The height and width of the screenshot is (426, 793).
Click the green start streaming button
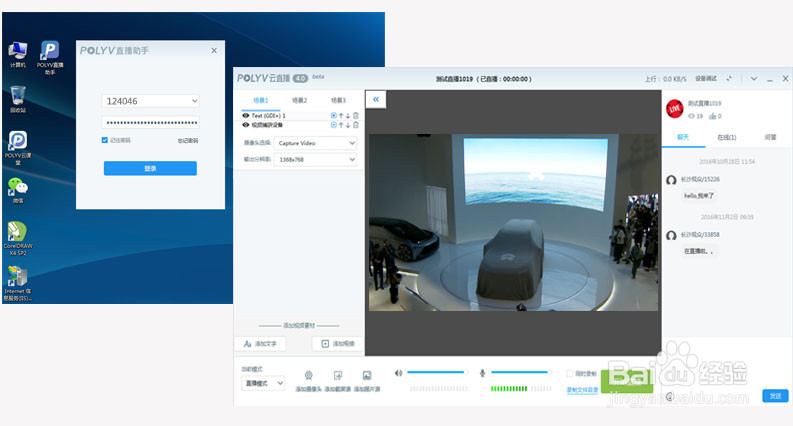[627, 382]
